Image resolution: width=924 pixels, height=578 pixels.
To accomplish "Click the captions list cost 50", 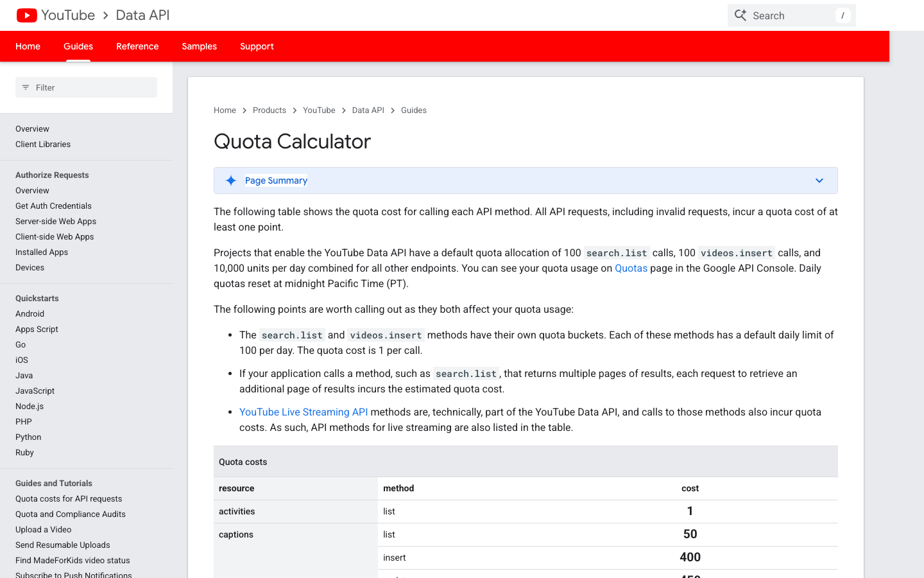I will [690, 534].
